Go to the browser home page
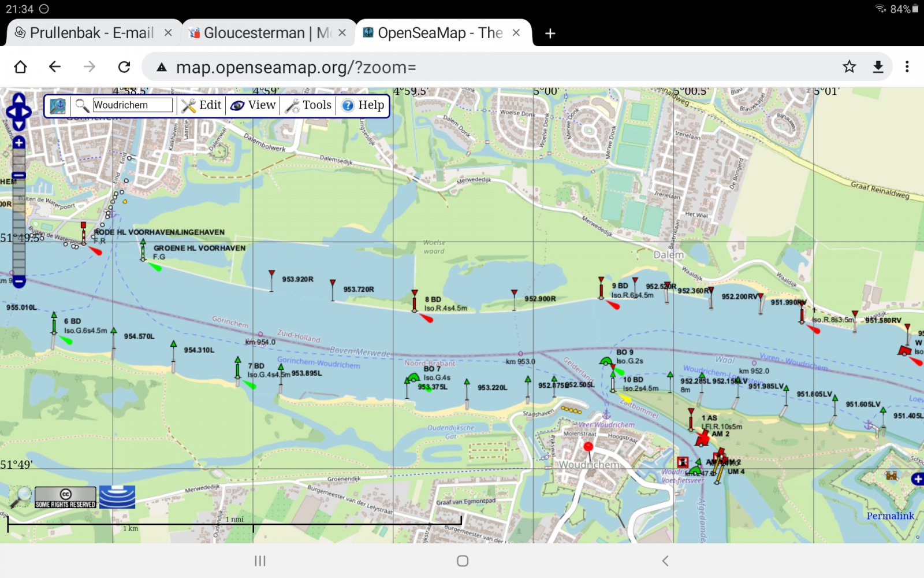 tap(20, 67)
